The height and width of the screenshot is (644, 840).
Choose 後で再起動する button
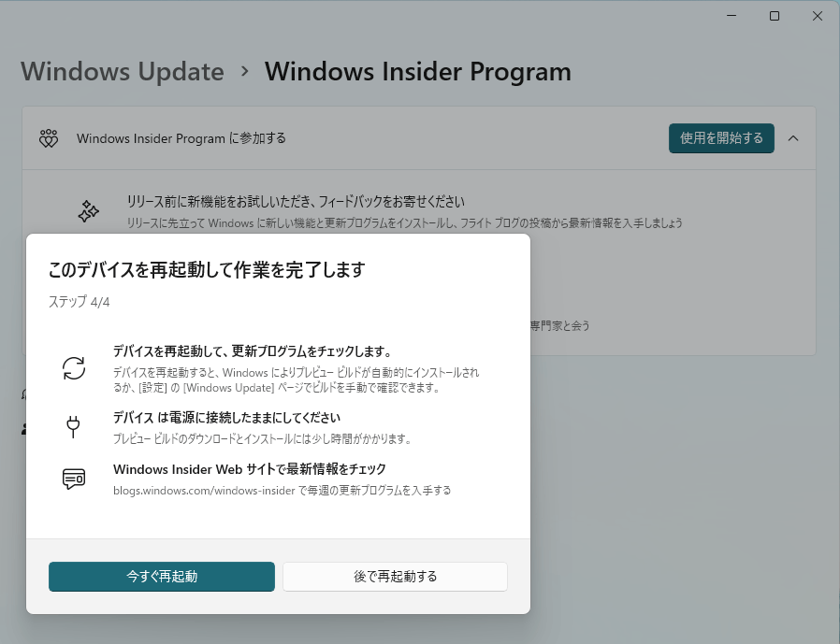[x=395, y=577]
